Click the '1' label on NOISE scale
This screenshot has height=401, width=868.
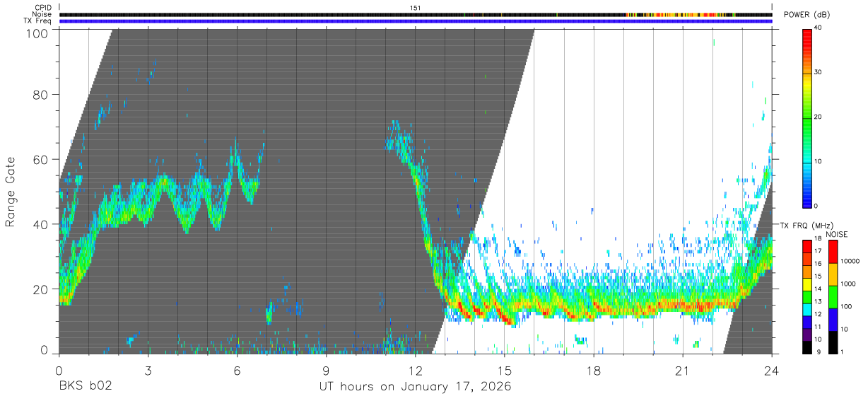843,352
